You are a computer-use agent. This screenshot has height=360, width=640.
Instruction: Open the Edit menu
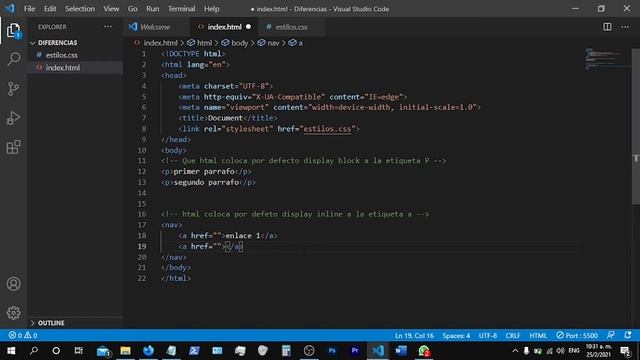click(50, 9)
